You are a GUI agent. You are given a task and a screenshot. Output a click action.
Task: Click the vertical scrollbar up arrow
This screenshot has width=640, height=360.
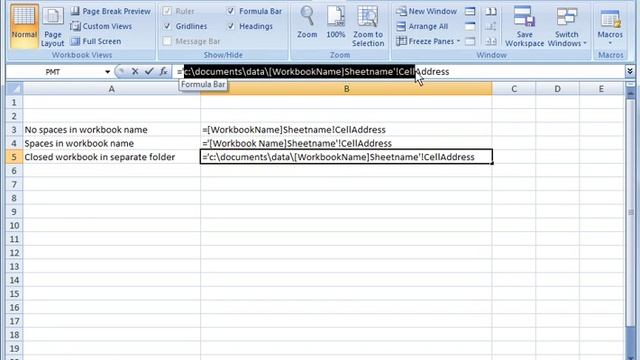[631, 94]
